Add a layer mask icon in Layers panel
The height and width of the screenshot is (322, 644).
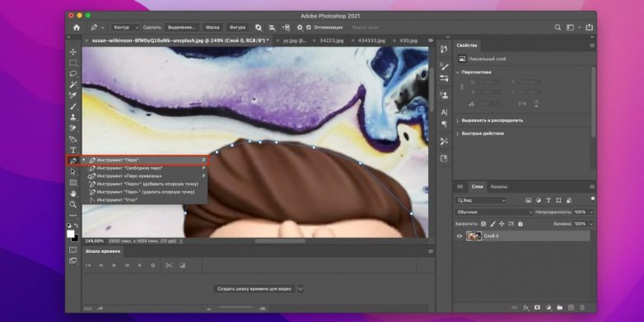[537, 308]
